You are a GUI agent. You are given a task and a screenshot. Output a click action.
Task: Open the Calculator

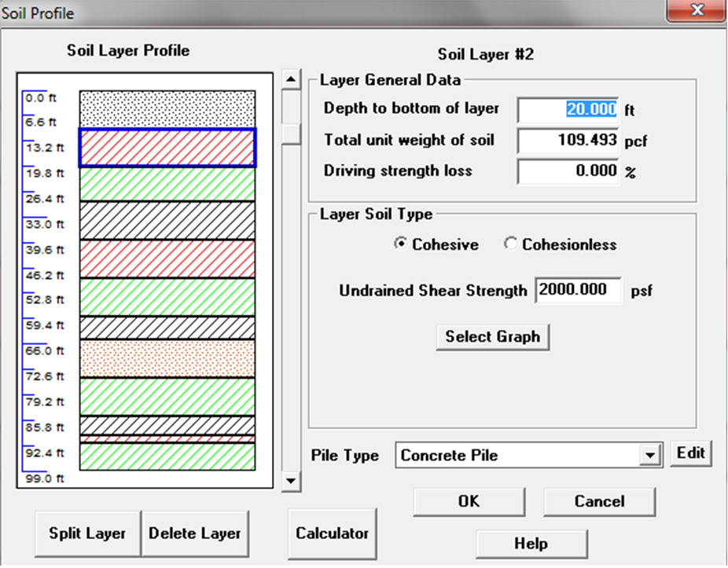click(332, 533)
